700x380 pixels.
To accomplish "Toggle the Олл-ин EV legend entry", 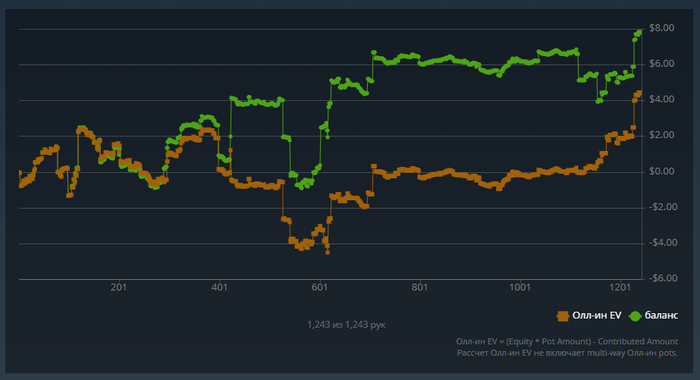I will tap(589, 316).
